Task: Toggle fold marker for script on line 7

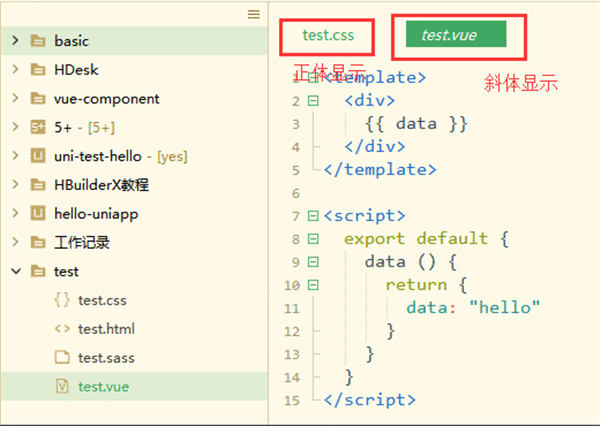Action: coord(313,216)
